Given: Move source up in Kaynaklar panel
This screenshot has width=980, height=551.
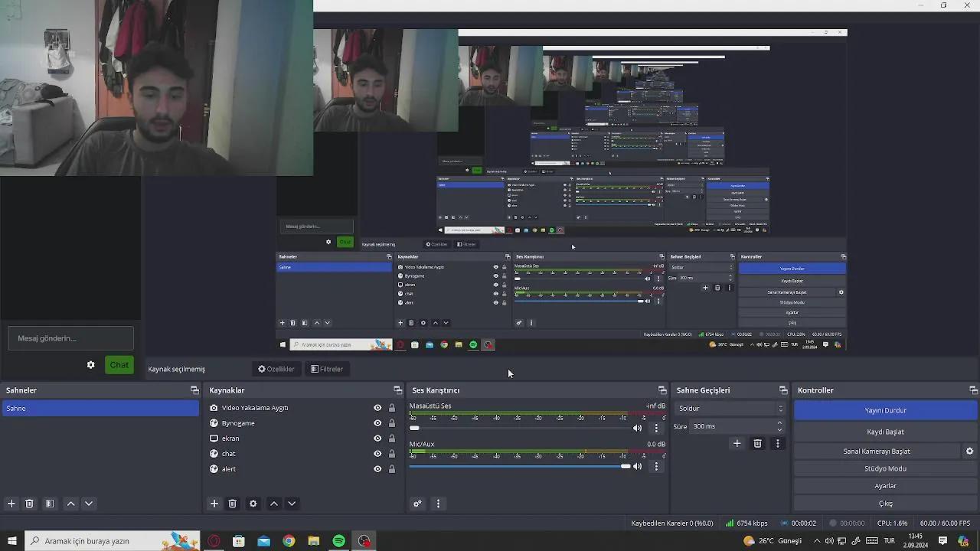Looking at the screenshot, I should point(274,504).
